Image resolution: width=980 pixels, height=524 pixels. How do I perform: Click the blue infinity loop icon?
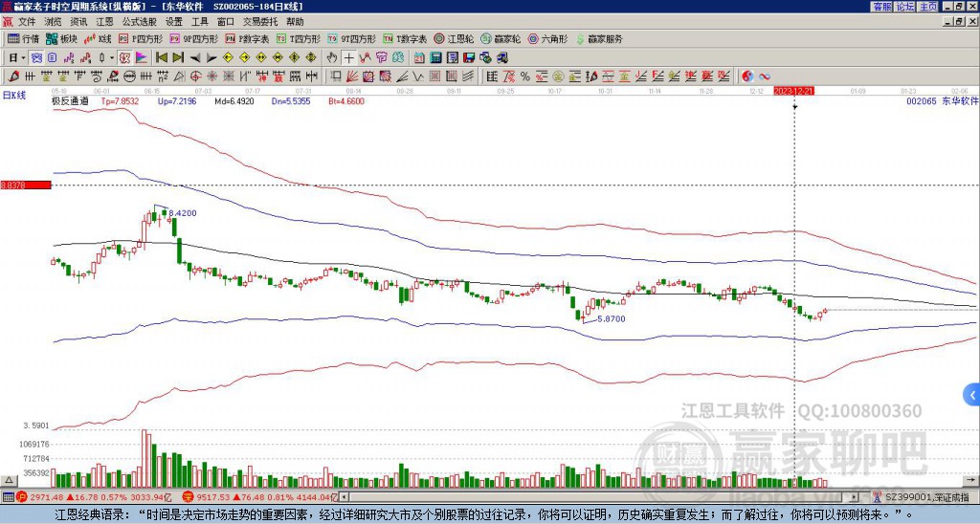click(765, 76)
